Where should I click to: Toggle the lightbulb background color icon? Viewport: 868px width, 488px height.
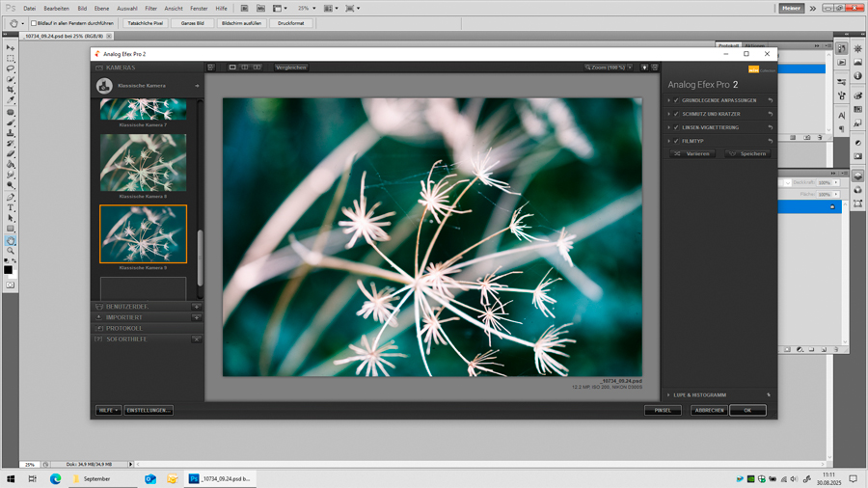(x=644, y=68)
